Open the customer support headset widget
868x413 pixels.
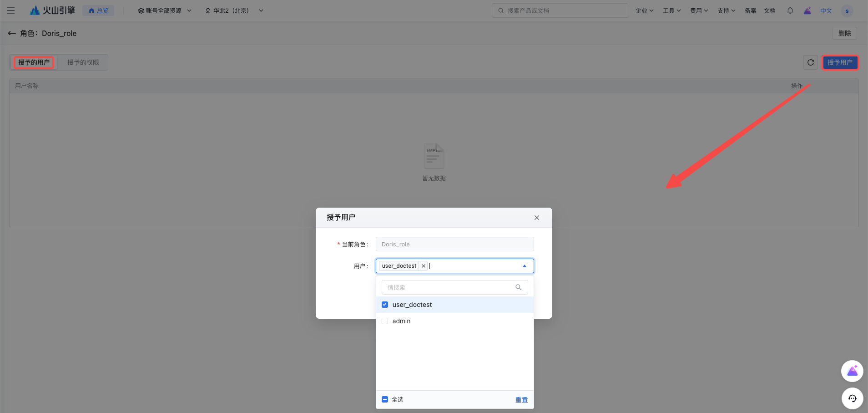(852, 398)
